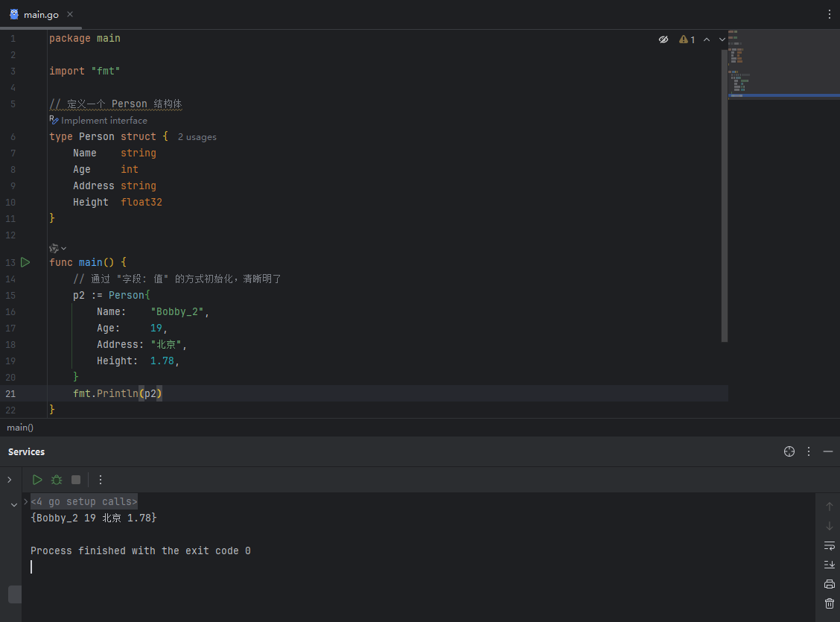Click the console output {Bobby_2 19 北京 1.78}
The height and width of the screenshot is (622, 840).
(x=94, y=518)
